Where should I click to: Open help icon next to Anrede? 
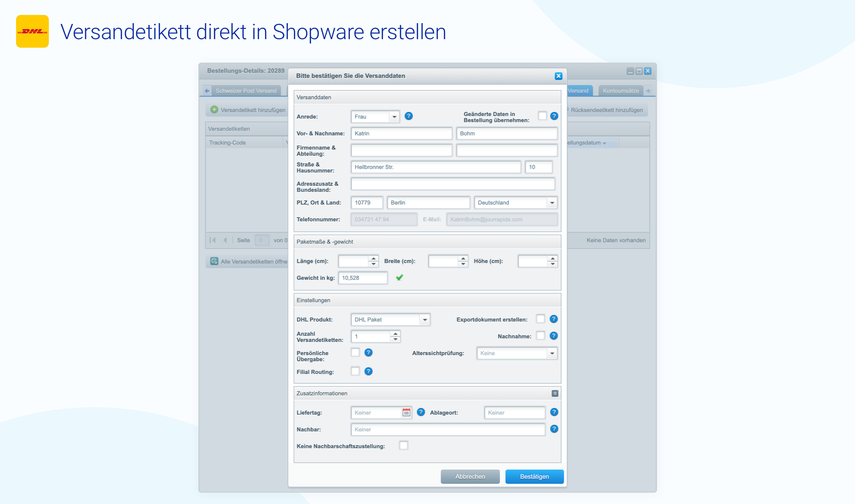pyautogui.click(x=409, y=116)
